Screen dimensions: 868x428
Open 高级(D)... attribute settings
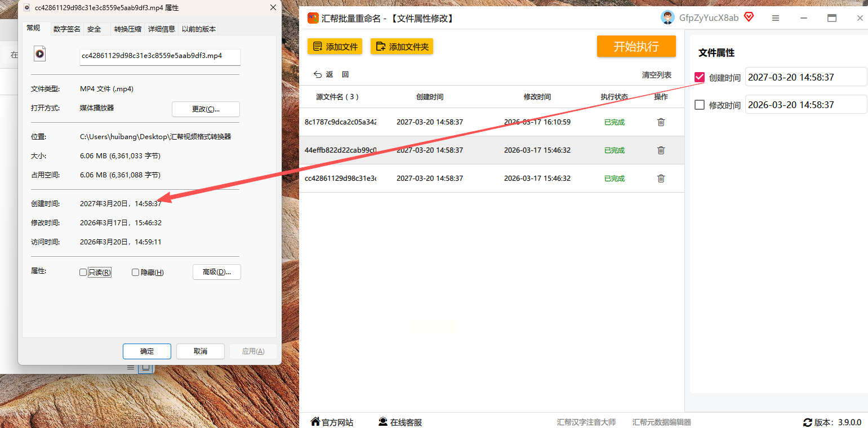(217, 272)
